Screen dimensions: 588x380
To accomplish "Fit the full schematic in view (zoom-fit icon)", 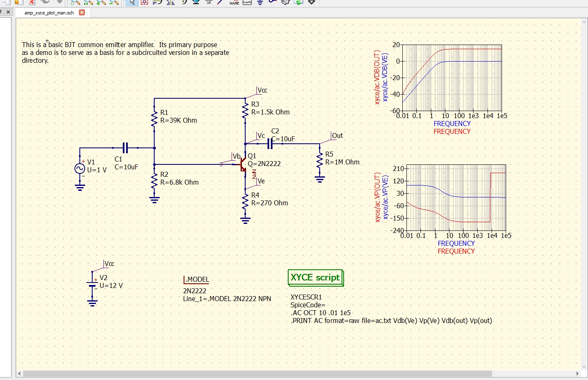I will [75, 3].
